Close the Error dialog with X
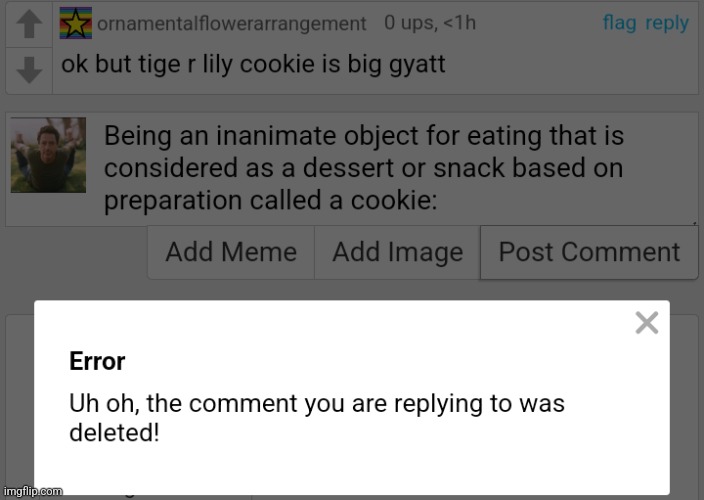Image resolution: width=704 pixels, height=500 pixels. pos(647,323)
